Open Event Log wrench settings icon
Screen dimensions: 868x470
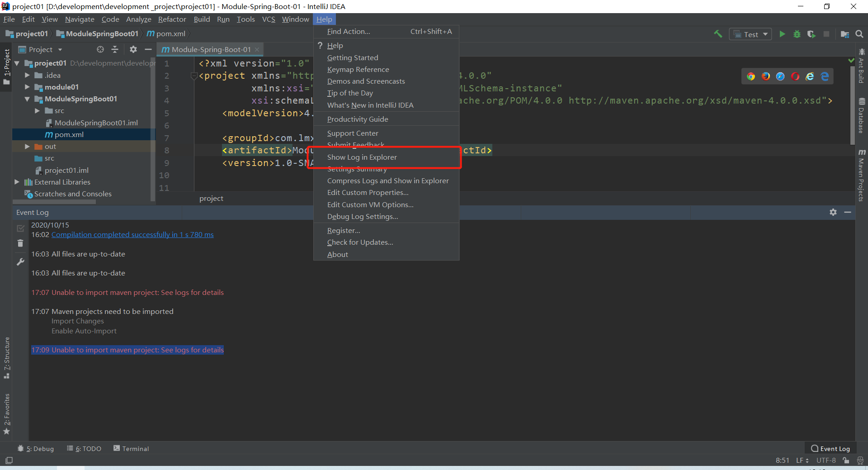pos(20,262)
